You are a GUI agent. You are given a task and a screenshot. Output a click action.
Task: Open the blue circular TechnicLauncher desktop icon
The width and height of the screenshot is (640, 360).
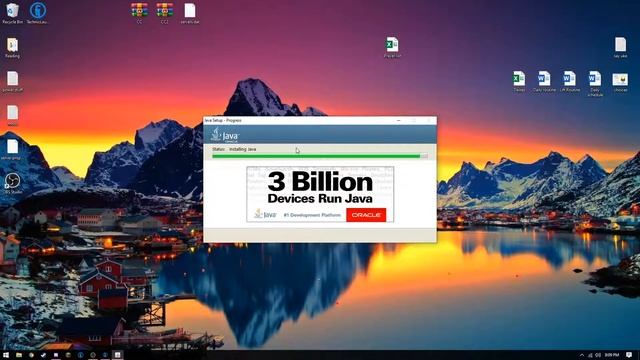coord(38,13)
